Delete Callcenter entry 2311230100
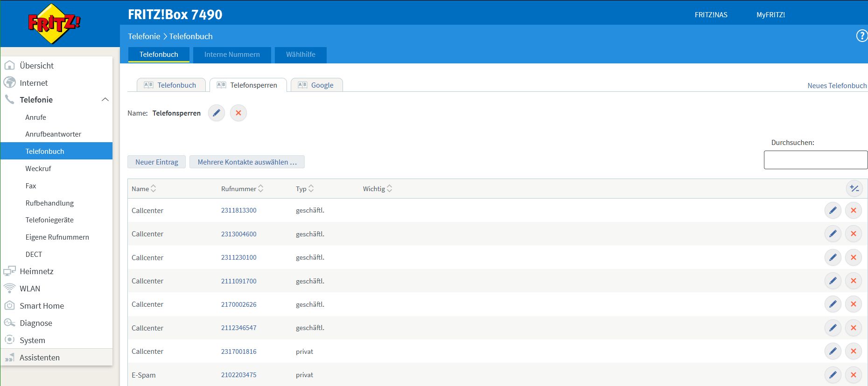 [x=854, y=257]
